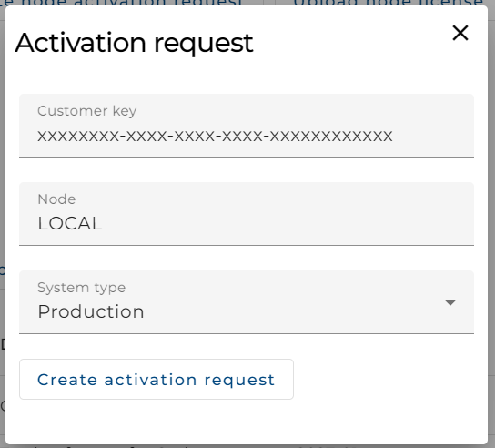Screen dimensions: 495x448
Task: Focus the Customer key input field
Action: tap(247, 126)
